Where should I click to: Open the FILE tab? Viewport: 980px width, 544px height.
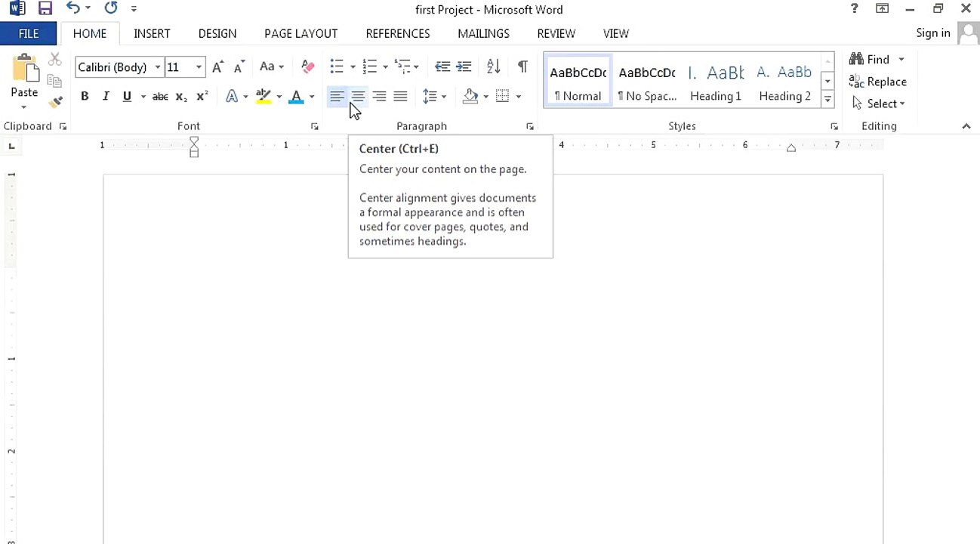tap(29, 33)
